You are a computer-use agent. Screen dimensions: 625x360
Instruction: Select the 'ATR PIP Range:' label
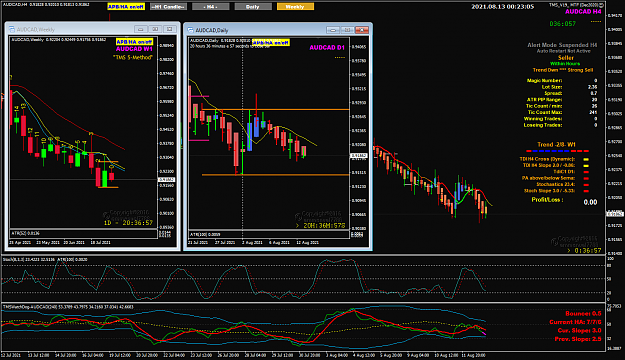(x=544, y=100)
